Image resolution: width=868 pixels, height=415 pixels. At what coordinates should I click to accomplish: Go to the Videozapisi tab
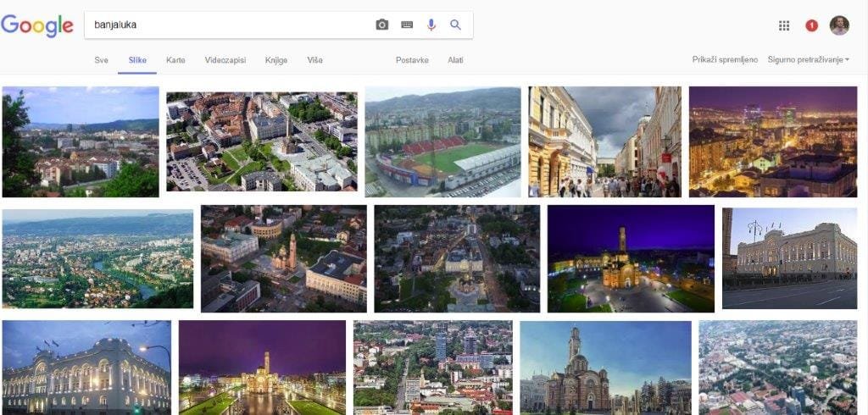[x=225, y=60]
